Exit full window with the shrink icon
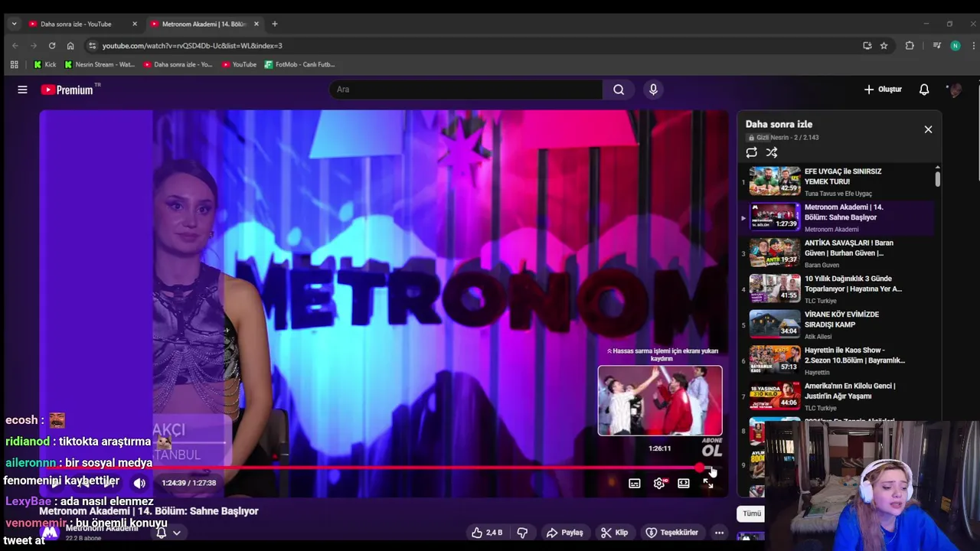The image size is (980, 551). click(x=707, y=483)
